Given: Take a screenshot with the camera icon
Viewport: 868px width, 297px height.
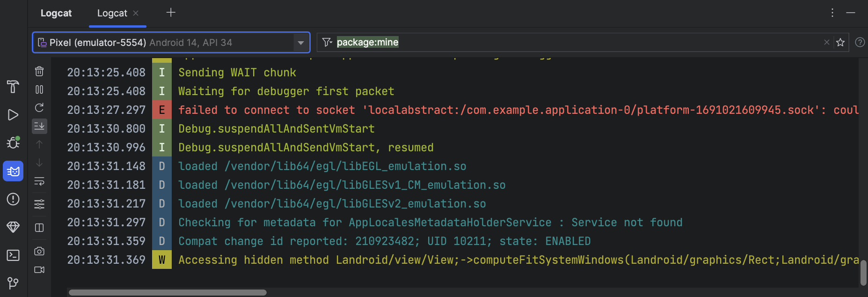Looking at the screenshot, I should [39, 251].
